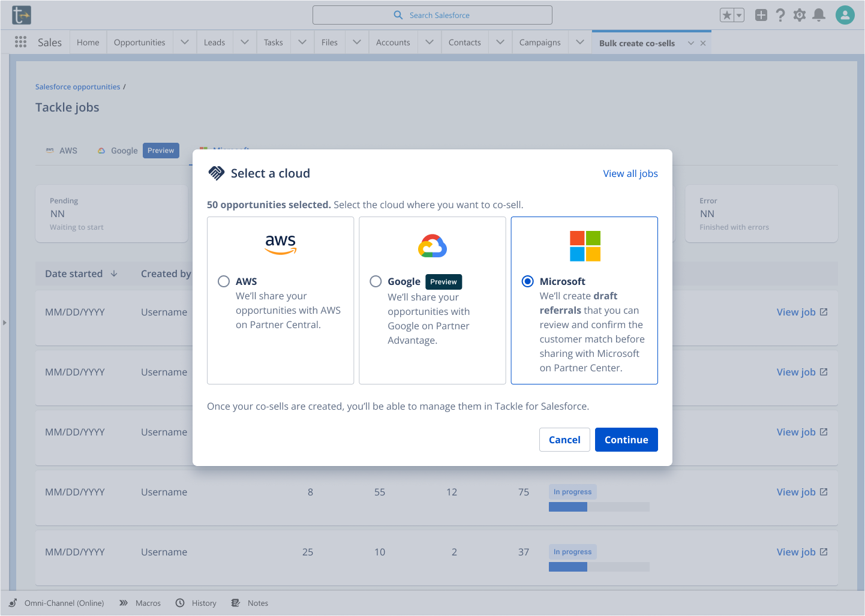Select the Microsoft radio button
Screen dimensions: 865x616
click(527, 281)
